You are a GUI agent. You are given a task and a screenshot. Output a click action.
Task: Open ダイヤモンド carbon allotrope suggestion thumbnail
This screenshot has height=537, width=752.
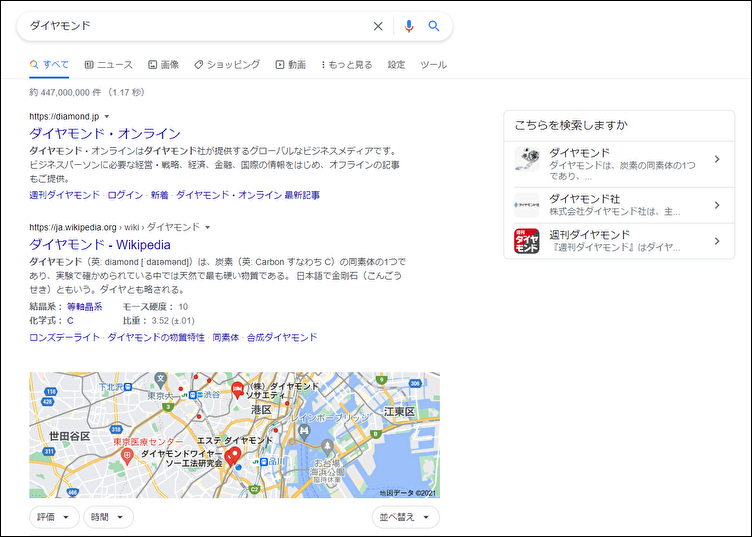[x=527, y=160]
